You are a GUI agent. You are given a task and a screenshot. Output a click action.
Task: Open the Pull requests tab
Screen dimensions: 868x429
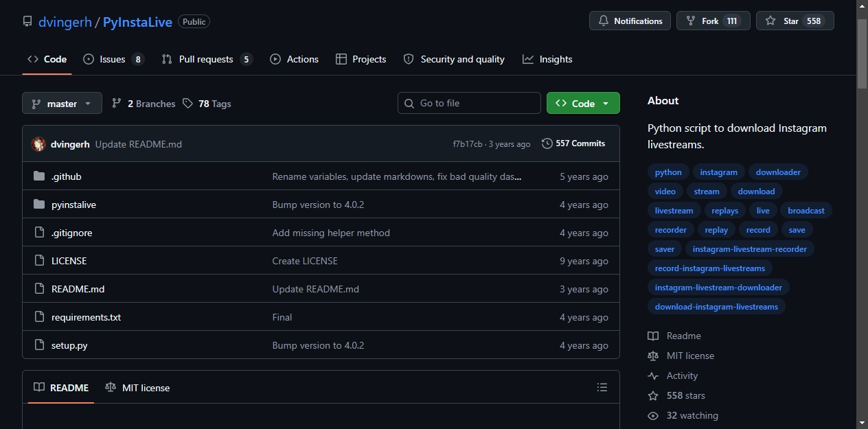tap(207, 59)
